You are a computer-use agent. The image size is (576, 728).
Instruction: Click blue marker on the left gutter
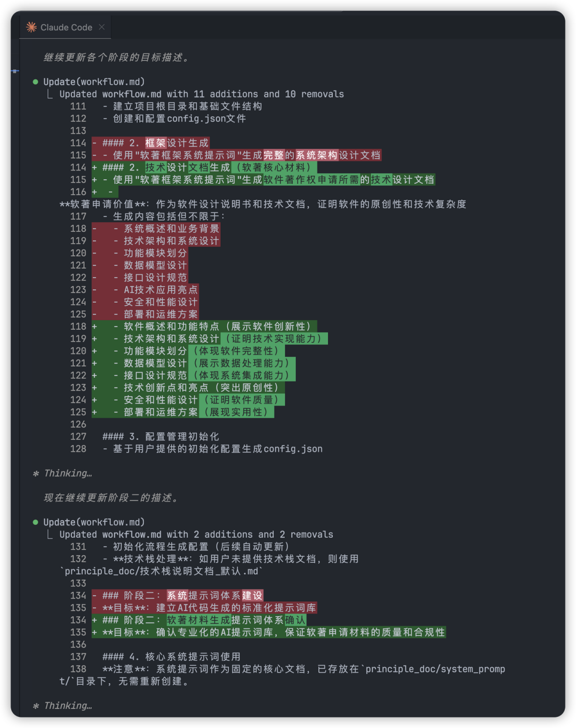pos(15,70)
